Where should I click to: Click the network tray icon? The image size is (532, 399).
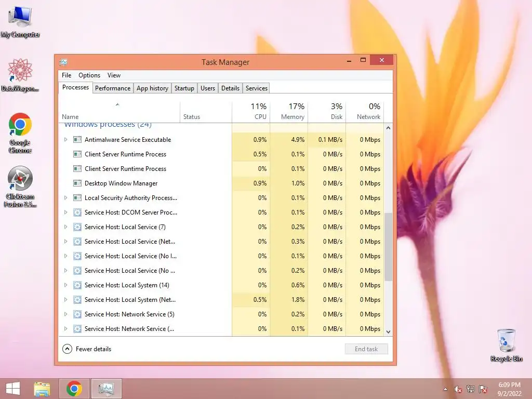[x=471, y=389]
